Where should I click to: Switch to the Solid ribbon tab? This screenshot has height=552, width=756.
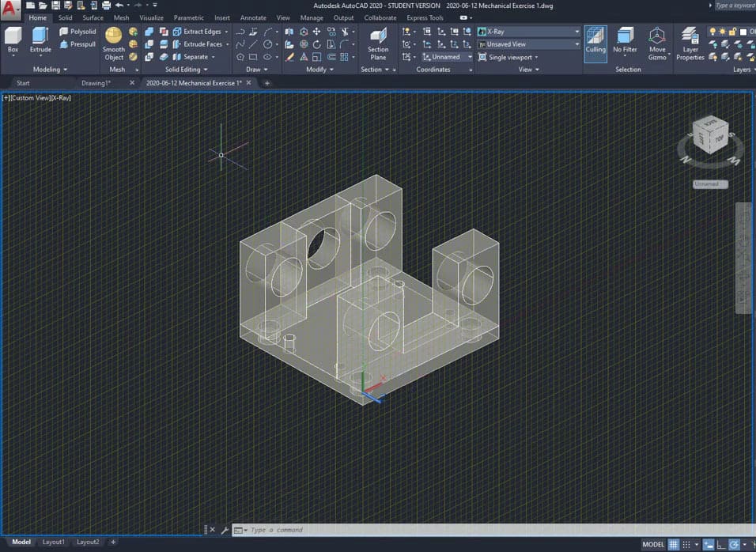coord(65,18)
